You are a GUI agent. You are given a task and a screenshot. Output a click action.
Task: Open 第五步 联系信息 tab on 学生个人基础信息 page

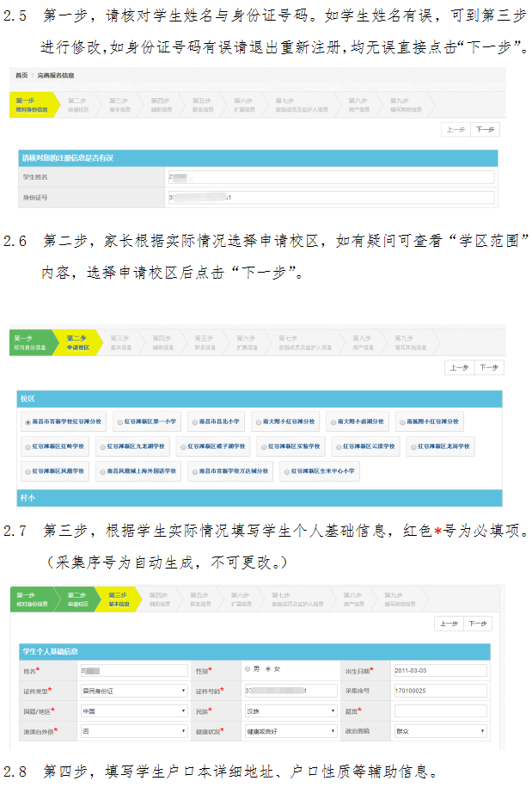click(200, 599)
